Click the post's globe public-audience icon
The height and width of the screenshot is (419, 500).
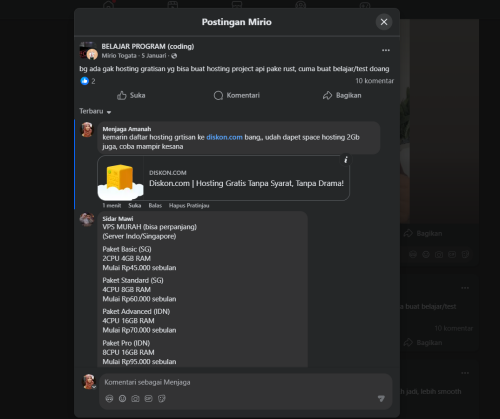(174, 56)
